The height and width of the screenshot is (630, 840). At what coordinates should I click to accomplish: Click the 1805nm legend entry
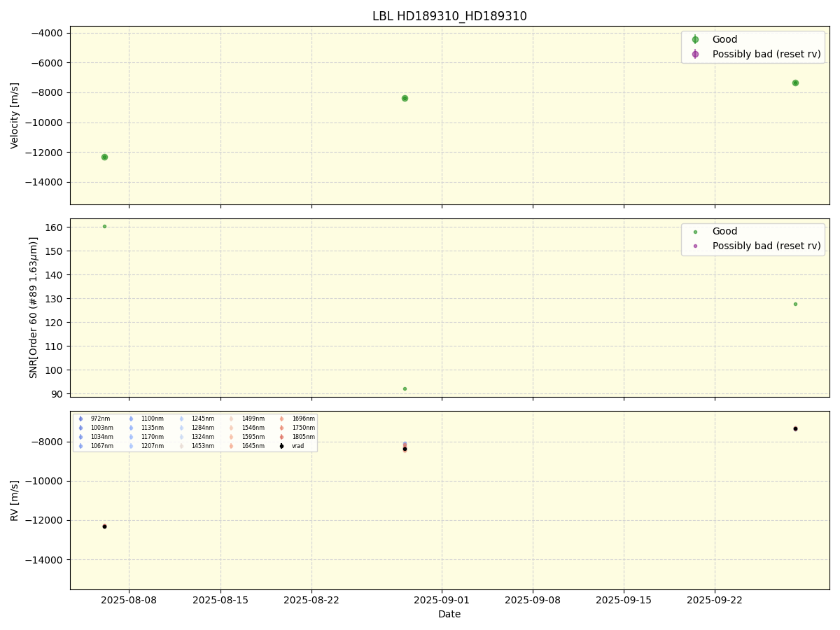point(303,437)
